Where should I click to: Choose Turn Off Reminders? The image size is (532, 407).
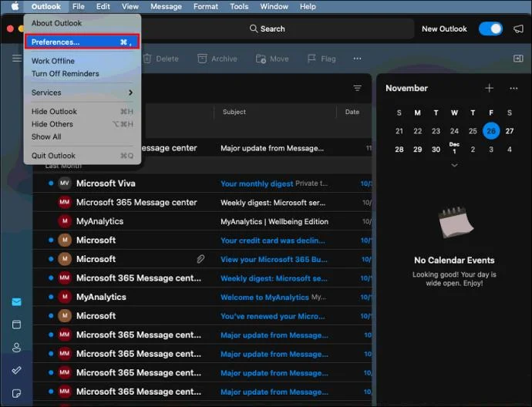[x=82, y=73]
